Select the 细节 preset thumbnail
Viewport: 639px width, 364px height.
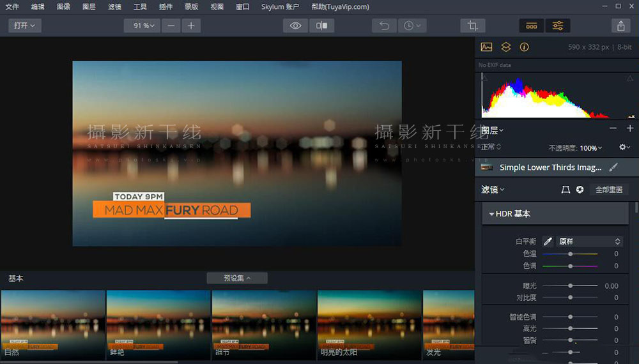pyautogui.click(x=264, y=325)
